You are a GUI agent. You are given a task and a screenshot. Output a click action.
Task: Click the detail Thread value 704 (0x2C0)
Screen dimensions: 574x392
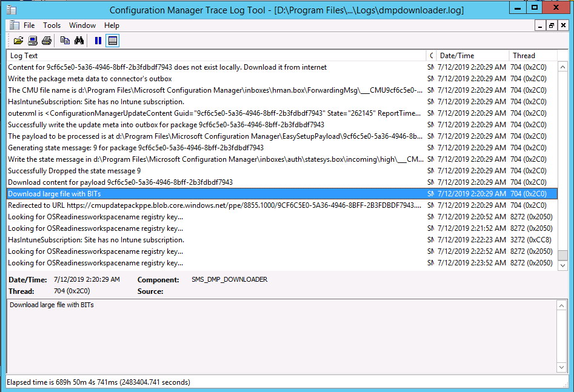[72, 291]
